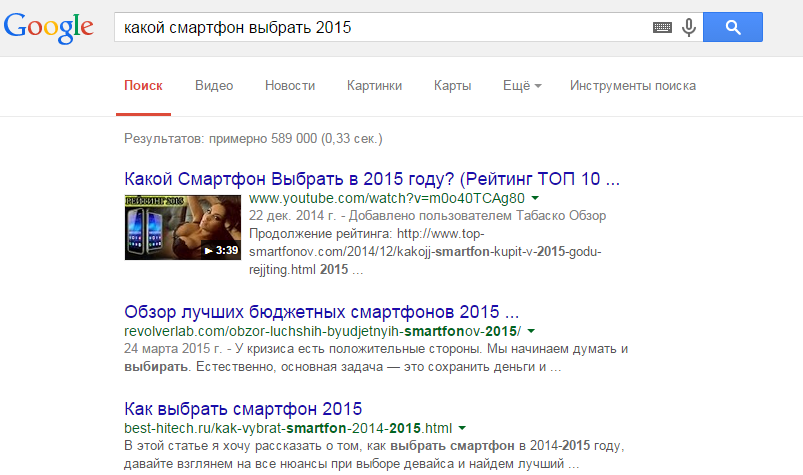Click date text 22 дек. 2014 г.
Image resolution: width=803 pixels, height=475 pixels.
(293, 216)
